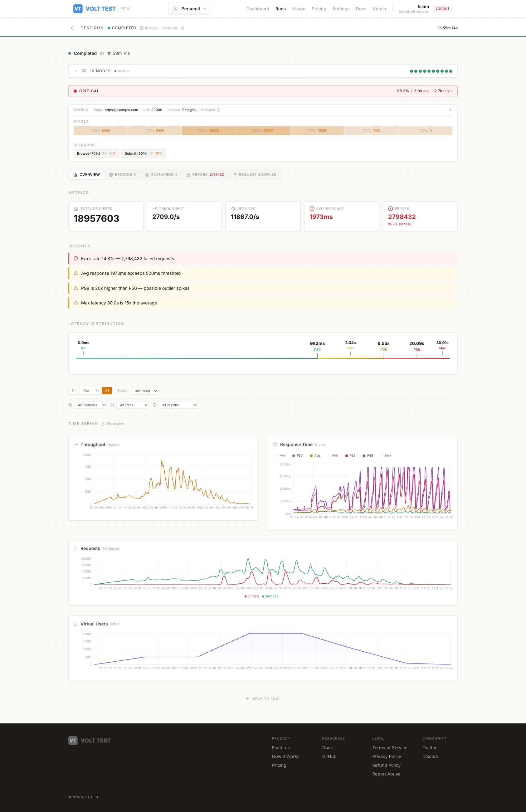
Task: Click the Submit (30%) scenario chip
Action: (143, 153)
